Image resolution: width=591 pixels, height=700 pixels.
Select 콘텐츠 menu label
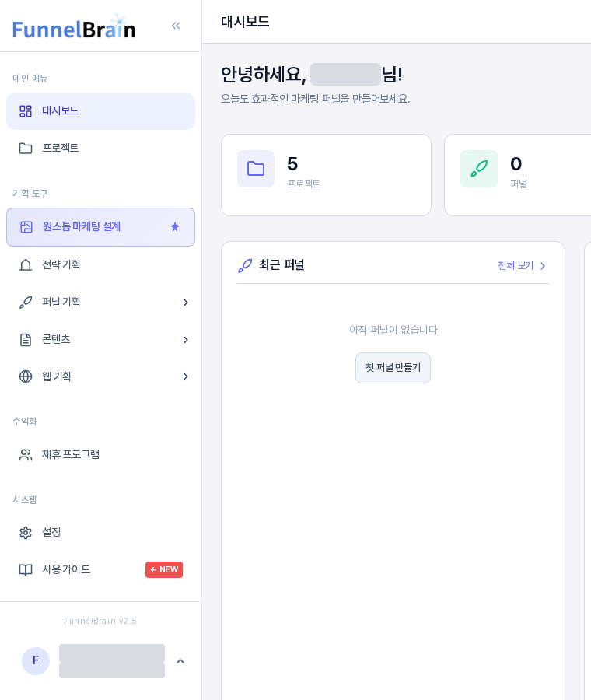point(56,340)
